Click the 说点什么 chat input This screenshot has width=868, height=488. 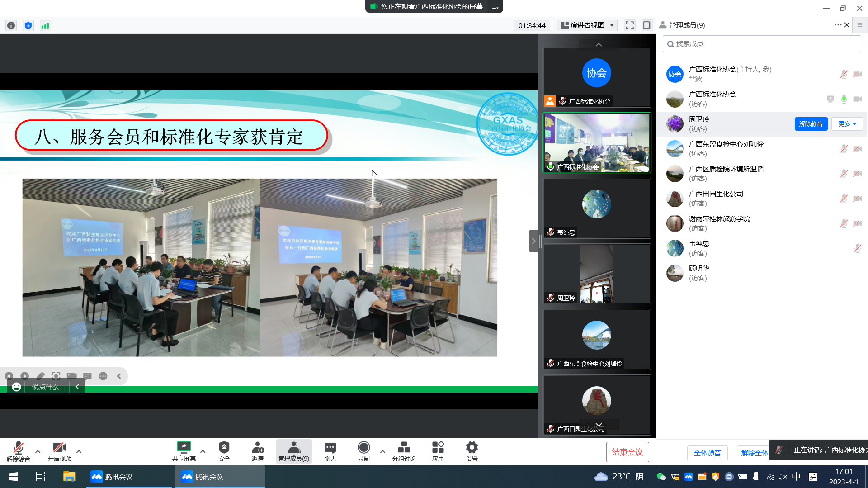click(47, 387)
